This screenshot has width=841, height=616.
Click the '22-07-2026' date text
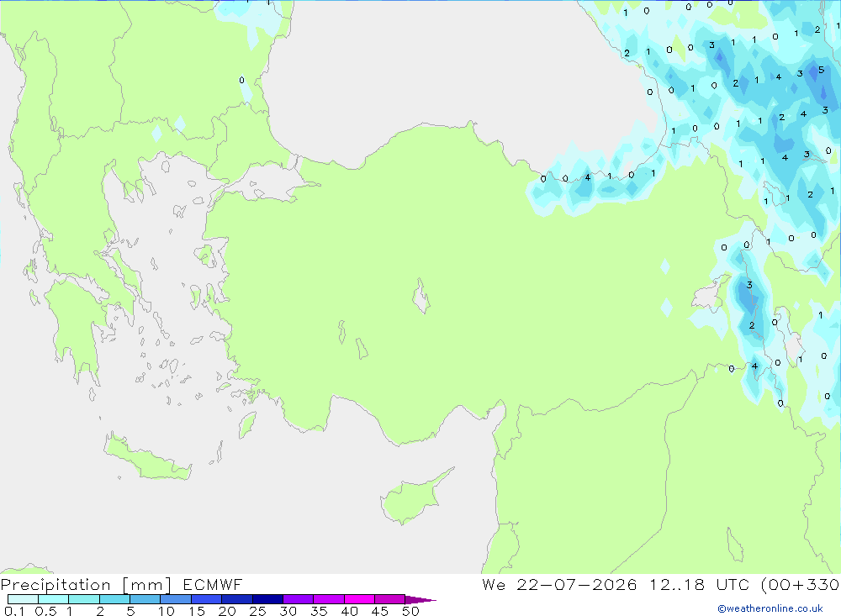(x=577, y=584)
